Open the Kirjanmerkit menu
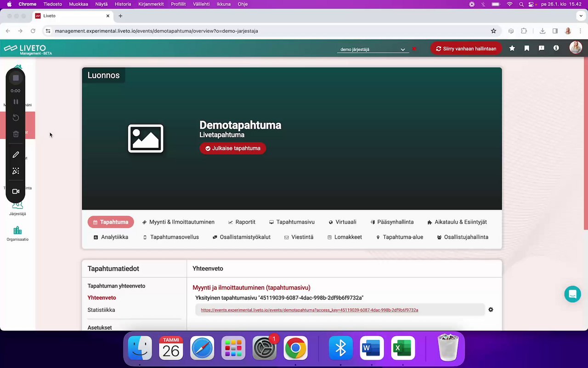588x368 pixels. click(x=151, y=4)
